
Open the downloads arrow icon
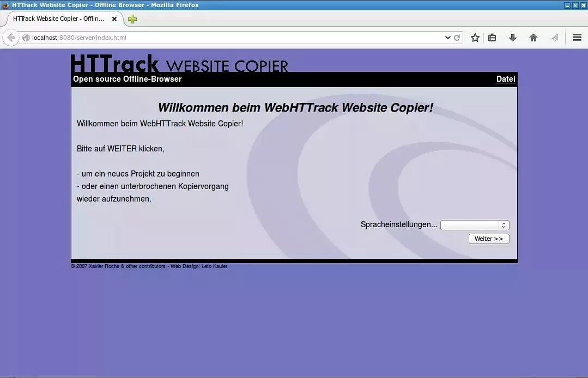pyautogui.click(x=513, y=38)
